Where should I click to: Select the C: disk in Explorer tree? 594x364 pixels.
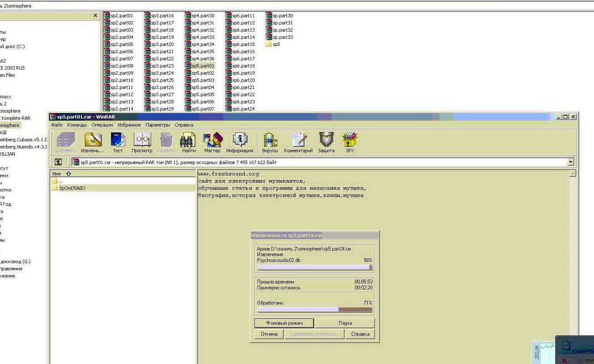[12, 46]
